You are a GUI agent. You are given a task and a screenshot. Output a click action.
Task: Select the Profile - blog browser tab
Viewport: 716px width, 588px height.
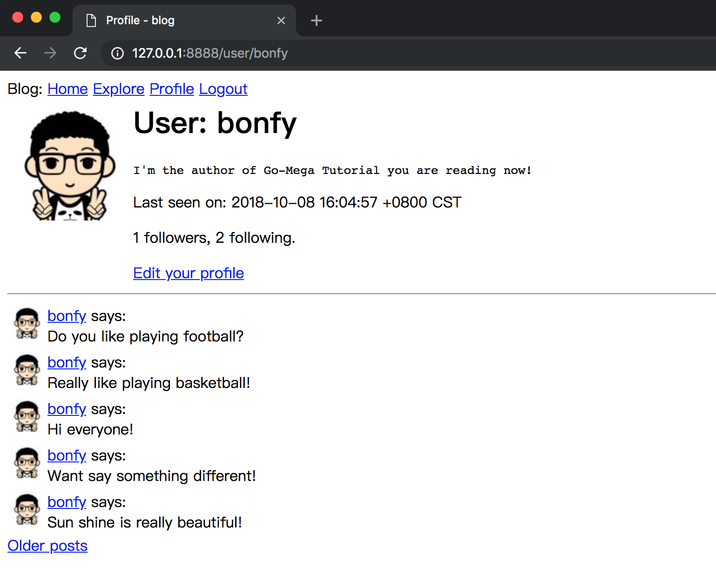tap(177, 20)
